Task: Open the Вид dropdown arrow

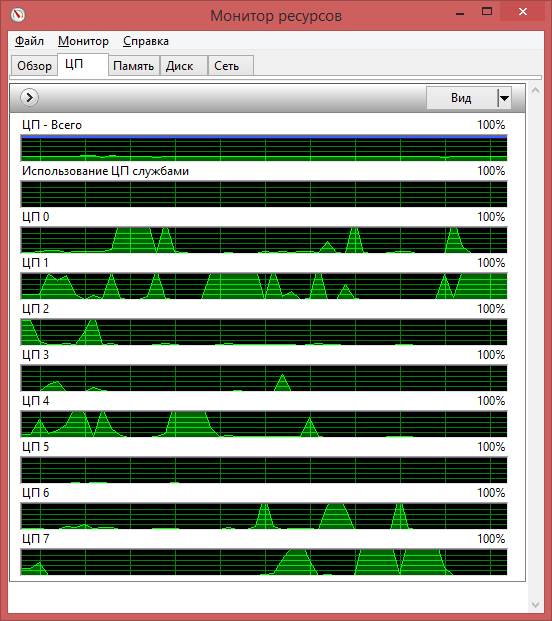Action: [504, 98]
